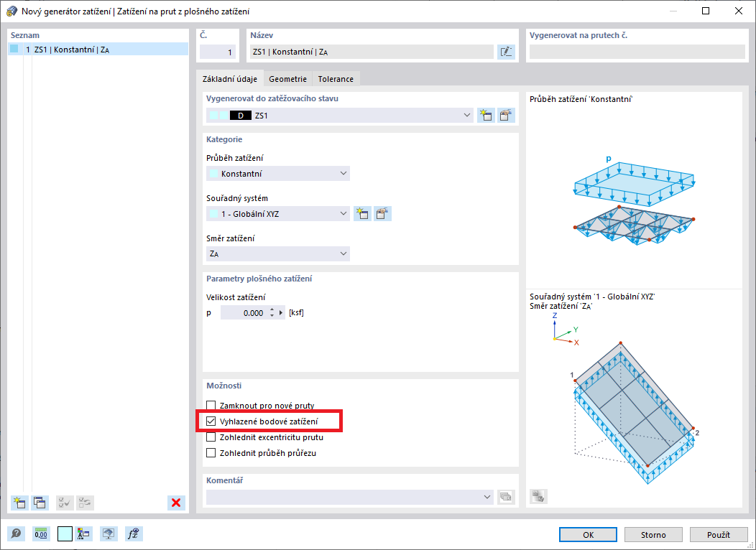The image size is (756, 550).
Task: Click the color square of list item 1
Action: 14,49
